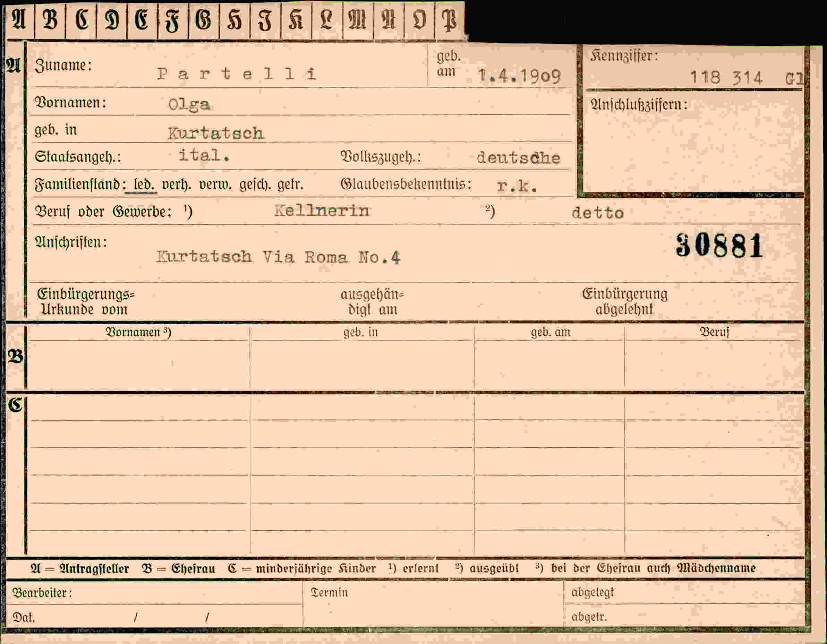Click the religion value 'r.k.'

[517, 186]
